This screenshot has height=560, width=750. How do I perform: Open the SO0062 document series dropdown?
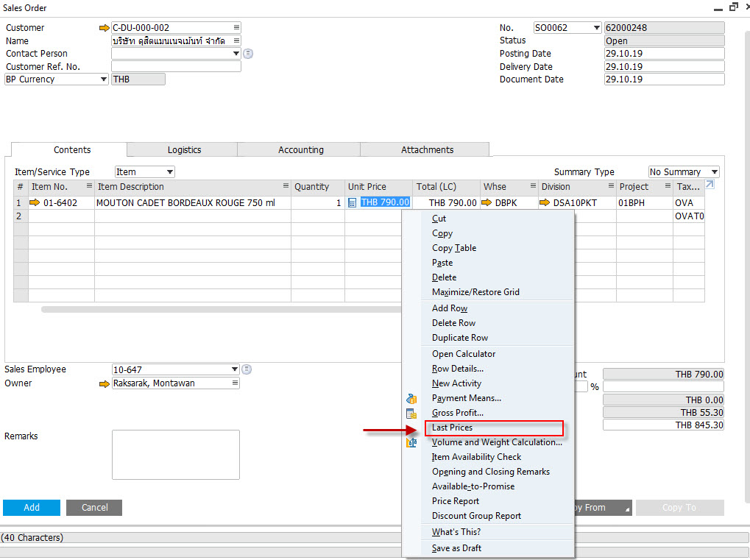596,28
